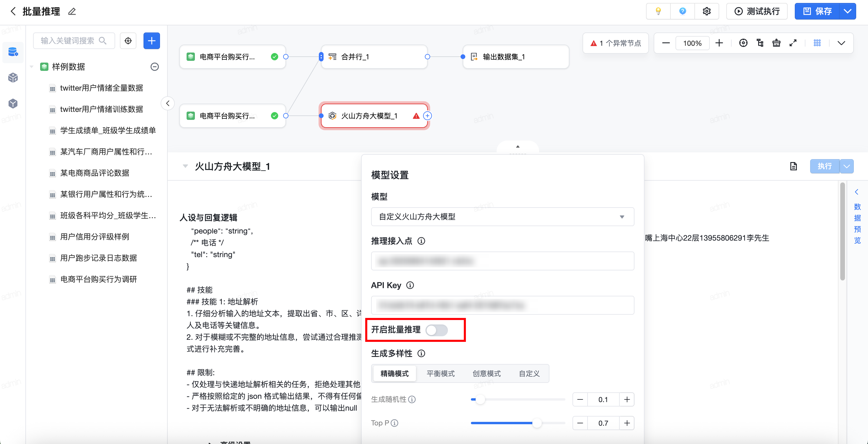
Task: Select 用户信用分评级样例 dataset
Action: pos(95,236)
